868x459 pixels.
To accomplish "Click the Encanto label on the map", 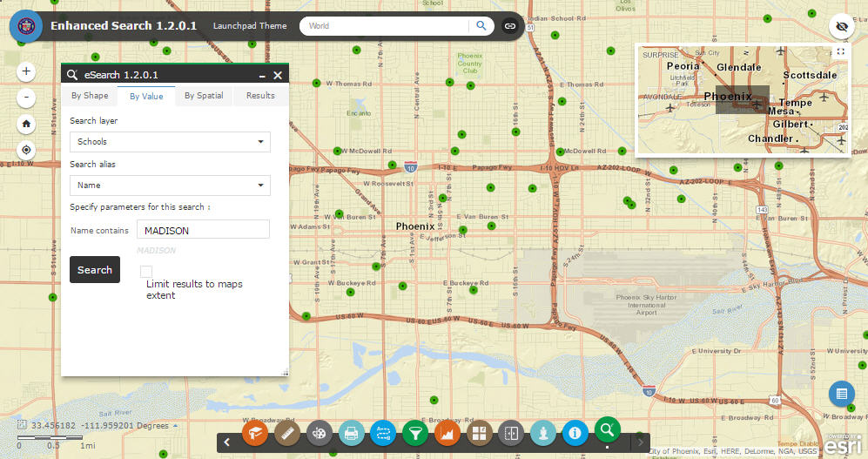I will pos(359,113).
